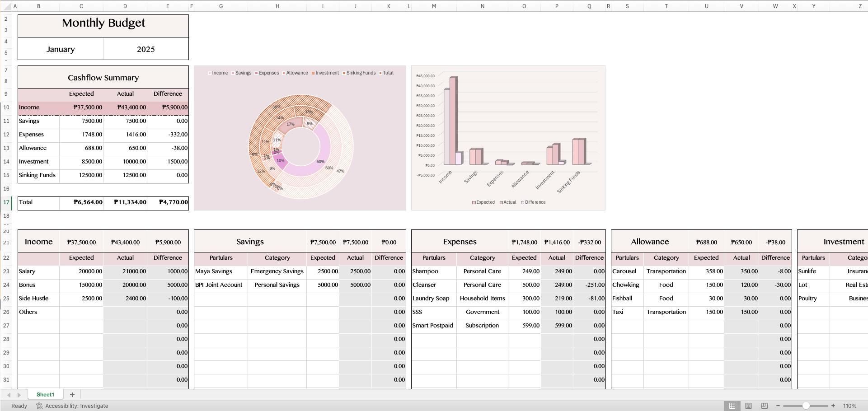Click the zoom in plus button
Screen dimensions: 868x411
833,406
